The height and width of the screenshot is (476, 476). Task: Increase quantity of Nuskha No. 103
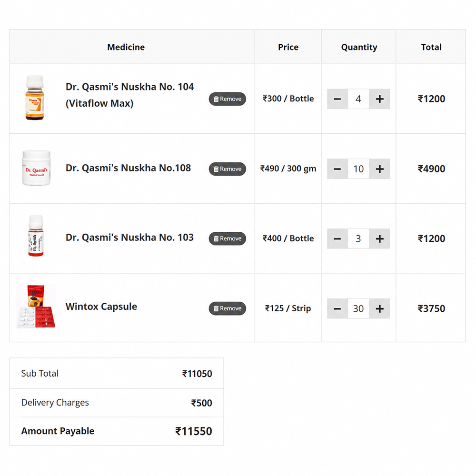(379, 238)
